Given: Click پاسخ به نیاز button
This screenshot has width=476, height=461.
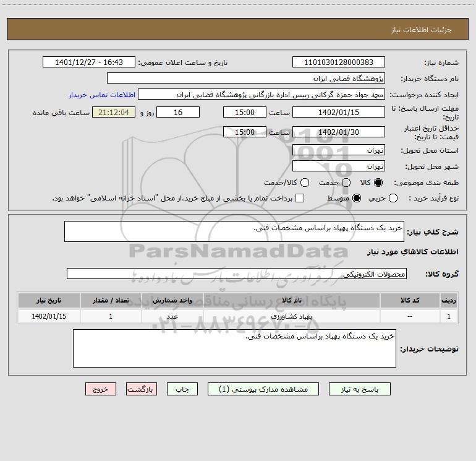Looking at the screenshot, I should pos(359,389).
